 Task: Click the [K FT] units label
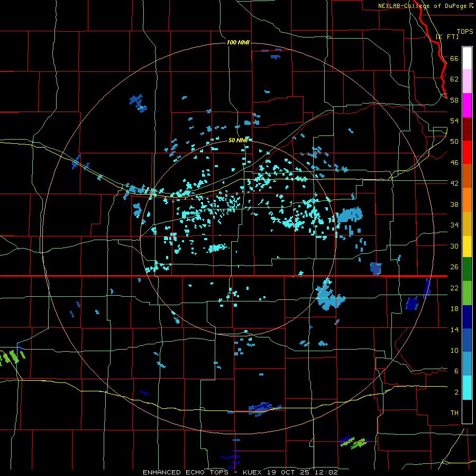tap(447, 36)
